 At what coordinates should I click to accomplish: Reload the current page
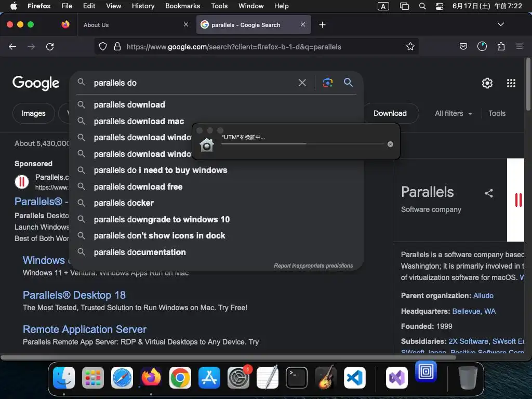tap(50, 46)
